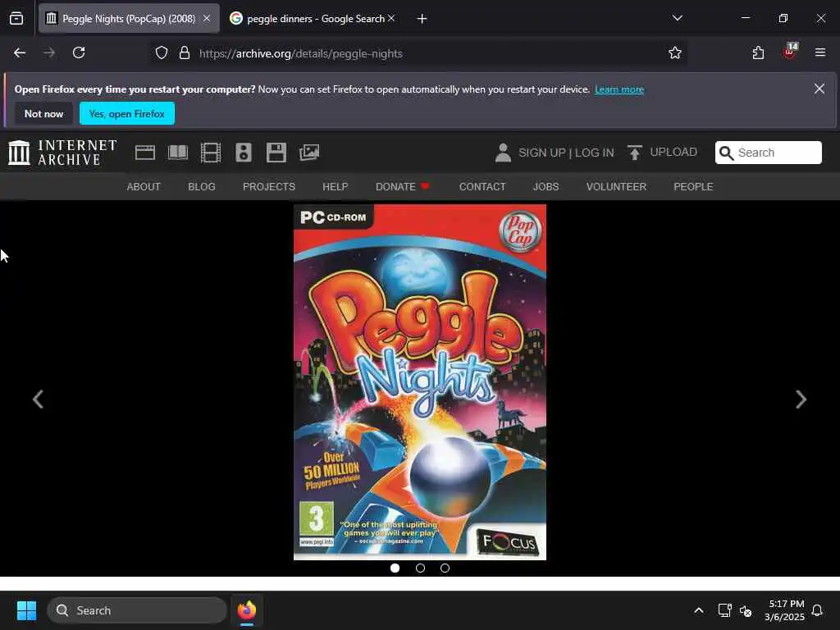Bookmark this page with the star icon
Viewport: 840px width, 630px height.
(675, 53)
